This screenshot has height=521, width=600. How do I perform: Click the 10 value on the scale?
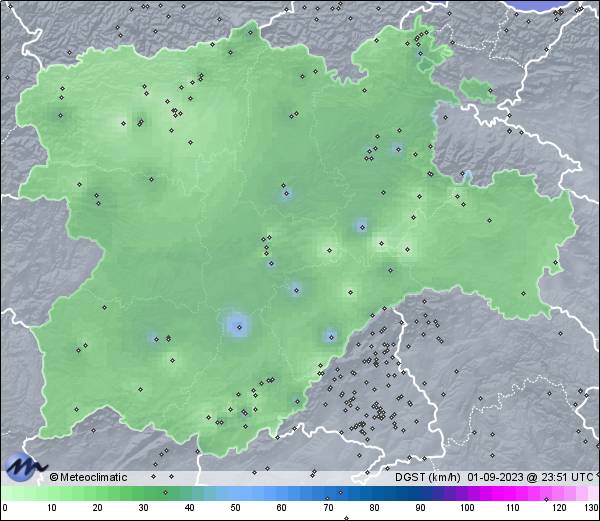52,508
